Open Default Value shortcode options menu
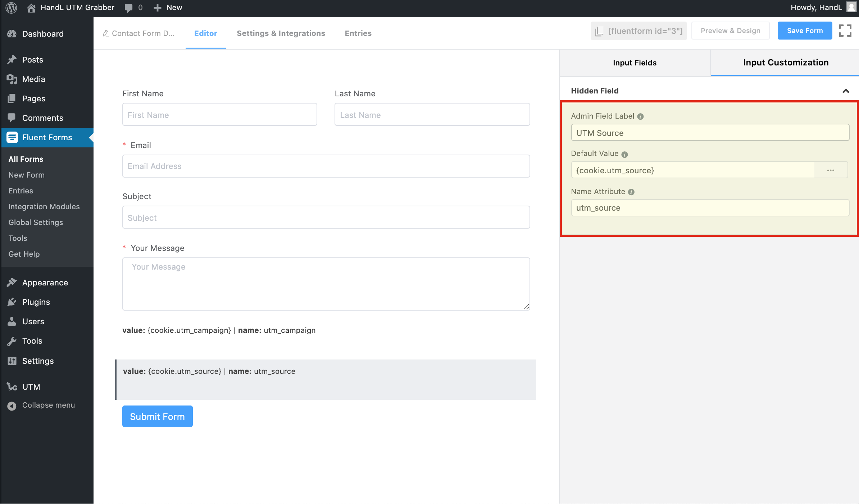Image resolution: width=859 pixels, height=504 pixels. (830, 170)
